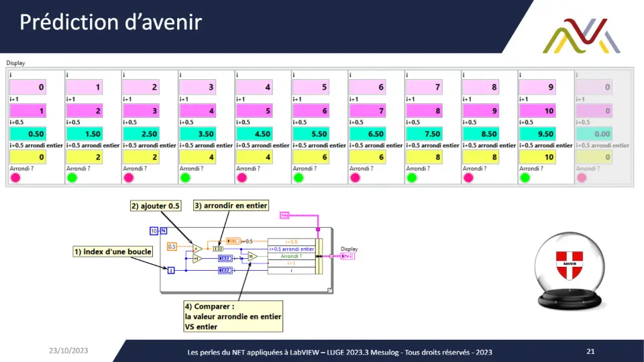
Task: Select the magenta i+1 field showing 7
Action: click(x=368, y=111)
